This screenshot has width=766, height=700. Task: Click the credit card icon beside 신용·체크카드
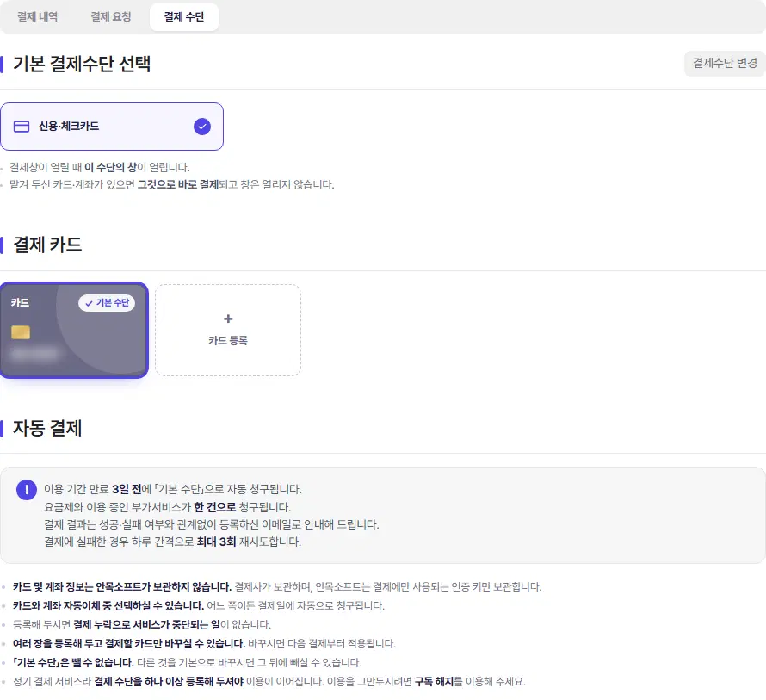[x=22, y=127]
